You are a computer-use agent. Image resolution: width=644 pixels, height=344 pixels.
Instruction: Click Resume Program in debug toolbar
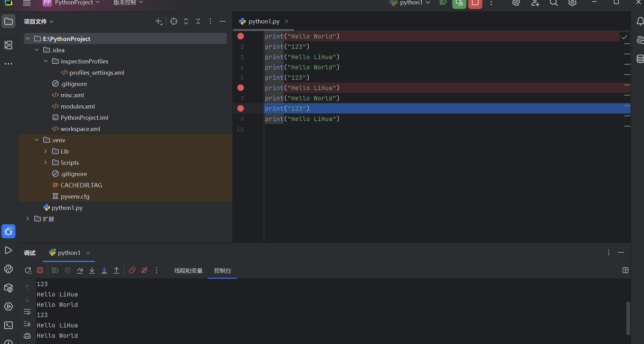pyautogui.click(x=55, y=270)
